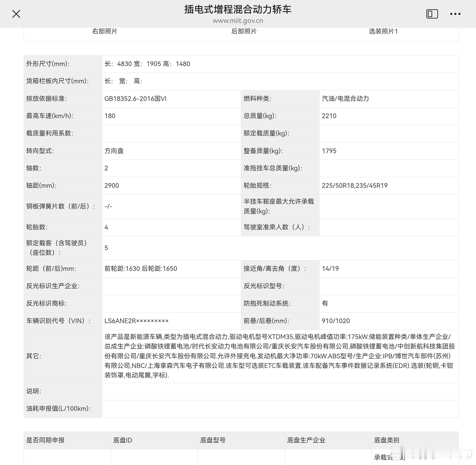Viewport: 476px width, 465px height.
Task: Click the max speed value 180
Action: point(110,116)
